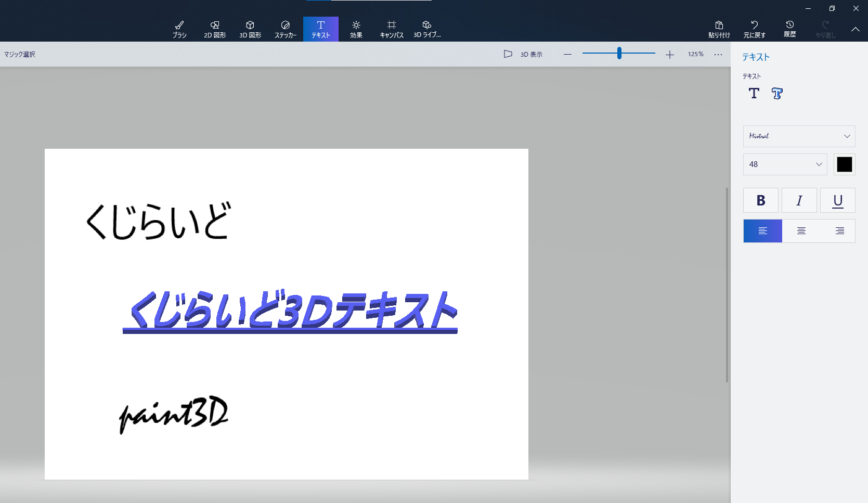Select the 3D text icon
The height and width of the screenshot is (503, 868).
[777, 93]
